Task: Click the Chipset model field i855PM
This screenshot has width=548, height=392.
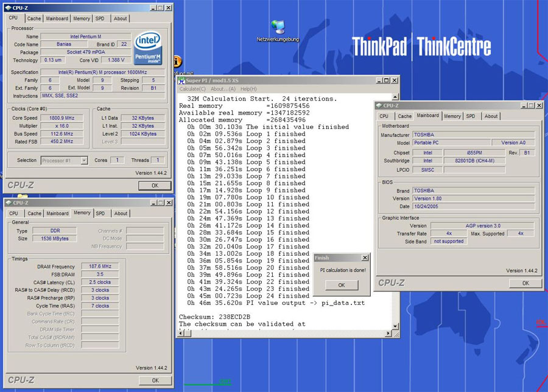Action: coord(474,153)
